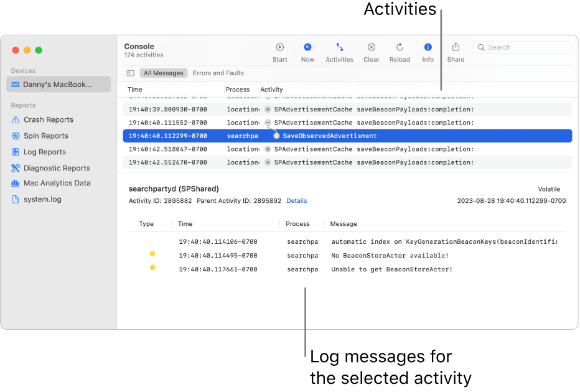Image resolution: width=580 pixels, height=392 pixels.
Task: Select the All Messages filter
Action: point(164,73)
